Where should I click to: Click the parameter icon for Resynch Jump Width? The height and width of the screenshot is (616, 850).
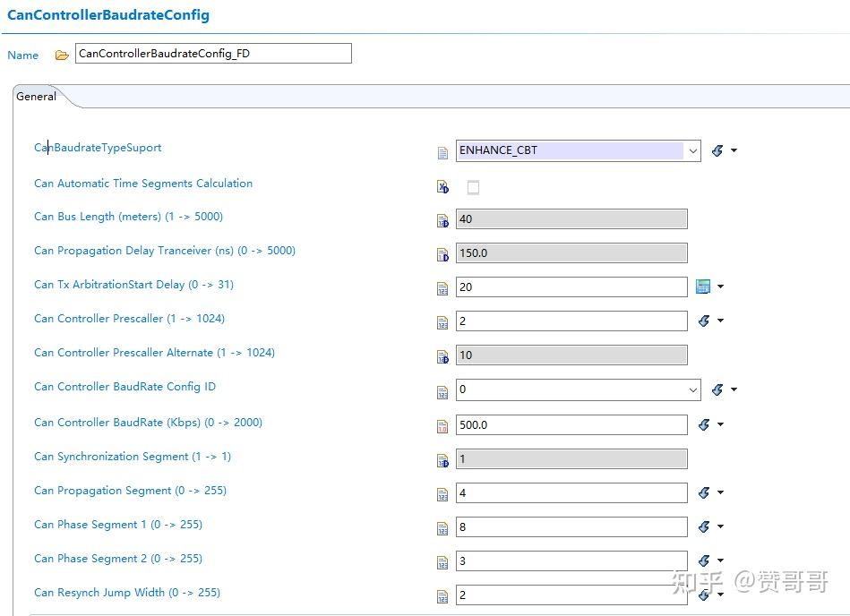tap(442, 597)
